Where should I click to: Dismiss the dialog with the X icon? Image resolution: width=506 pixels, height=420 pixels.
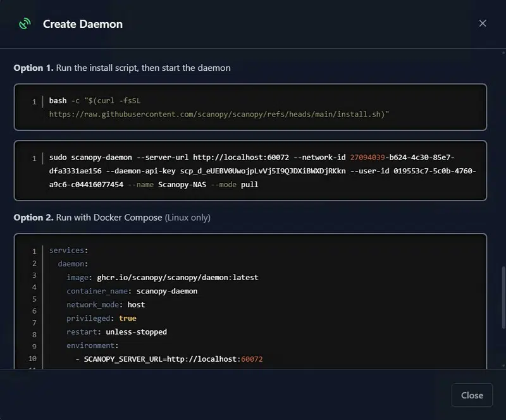click(x=483, y=23)
